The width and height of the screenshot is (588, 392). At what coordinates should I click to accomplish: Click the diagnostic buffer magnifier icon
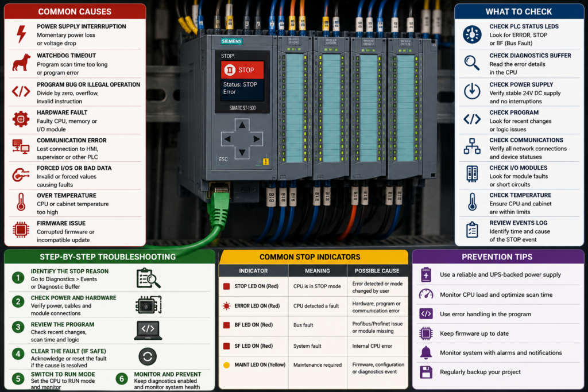472,63
